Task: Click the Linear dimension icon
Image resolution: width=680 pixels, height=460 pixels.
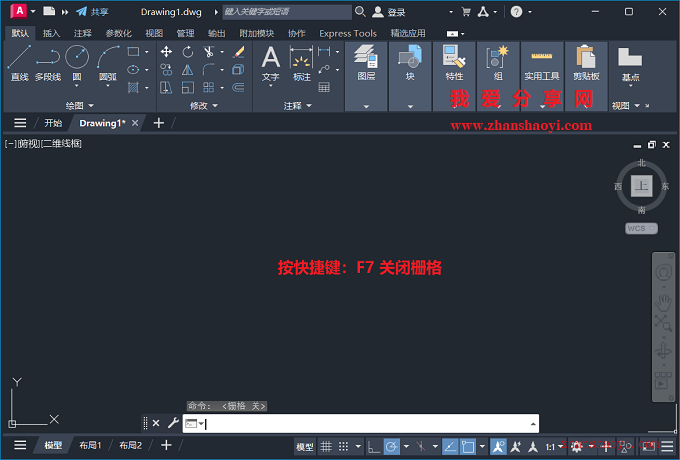Action: pos(324,52)
